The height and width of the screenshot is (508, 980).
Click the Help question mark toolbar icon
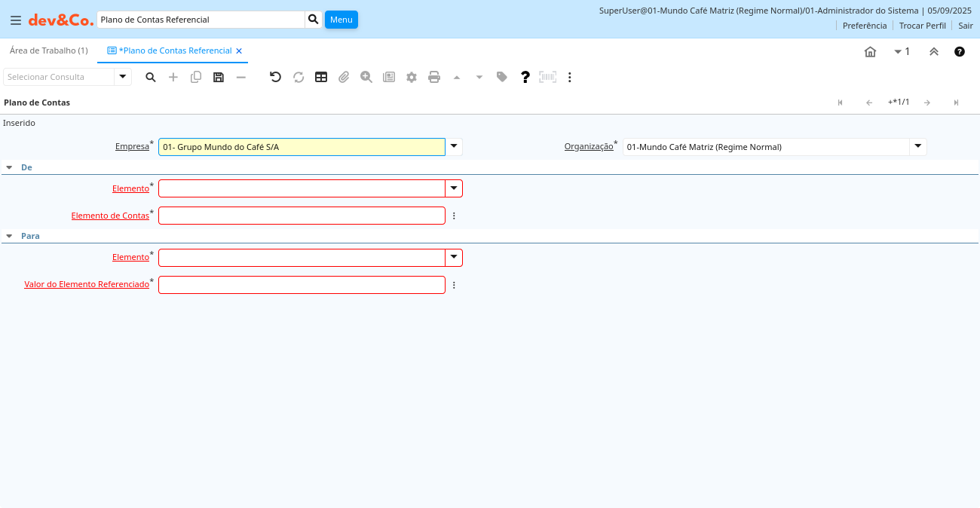[x=525, y=77]
